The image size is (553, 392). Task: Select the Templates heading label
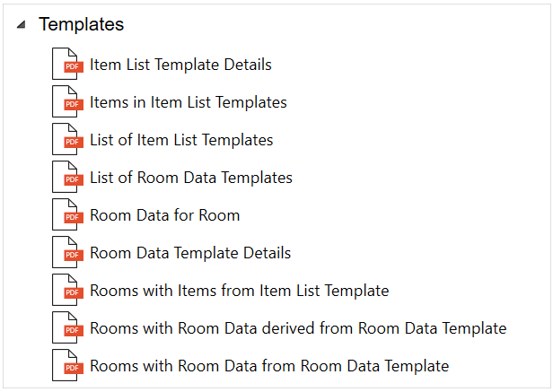pos(81,25)
